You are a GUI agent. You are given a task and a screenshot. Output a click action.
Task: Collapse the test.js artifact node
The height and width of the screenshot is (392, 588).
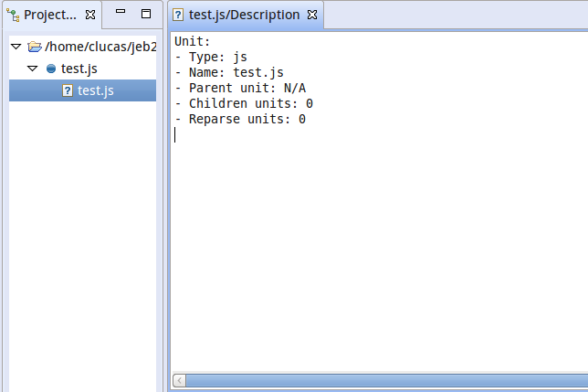pyautogui.click(x=33, y=69)
